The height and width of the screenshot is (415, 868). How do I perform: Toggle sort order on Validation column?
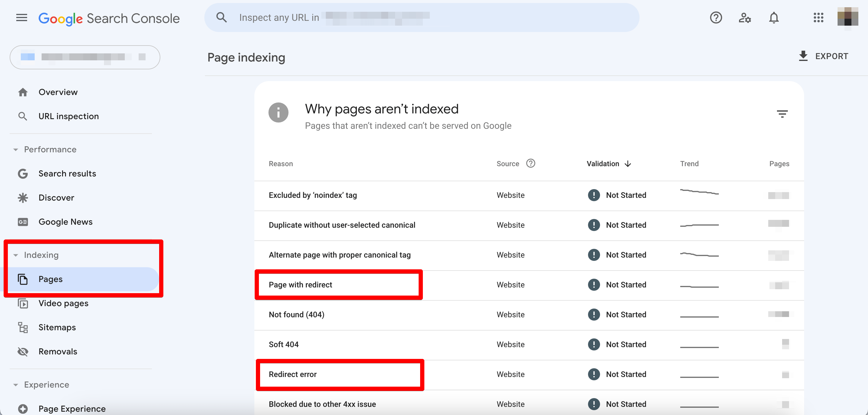click(x=628, y=163)
